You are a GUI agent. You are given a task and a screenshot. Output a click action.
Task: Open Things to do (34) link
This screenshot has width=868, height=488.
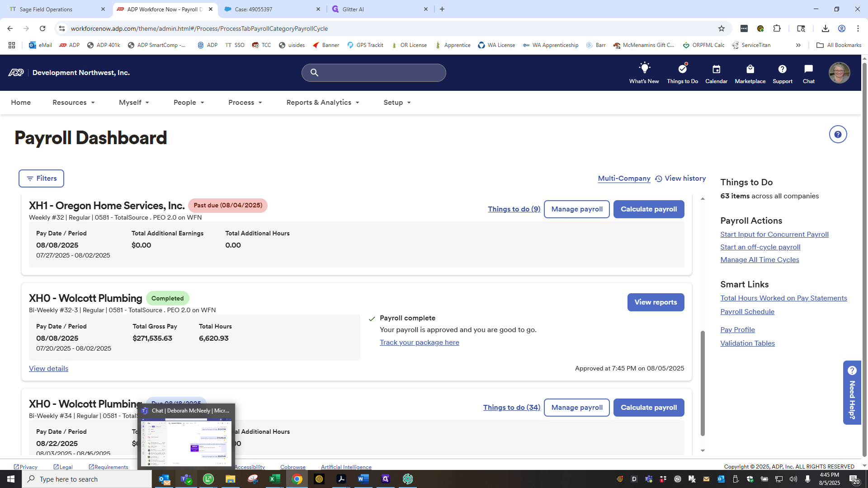tap(512, 408)
